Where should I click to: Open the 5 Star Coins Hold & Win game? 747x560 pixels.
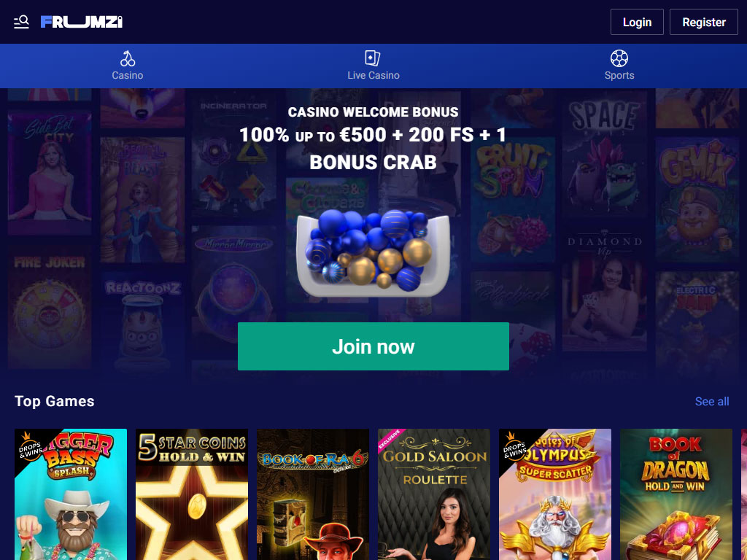192,494
